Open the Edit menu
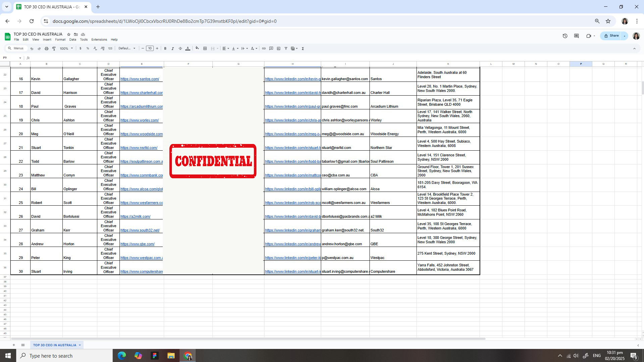This screenshot has height=362, width=644. tap(26, 40)
